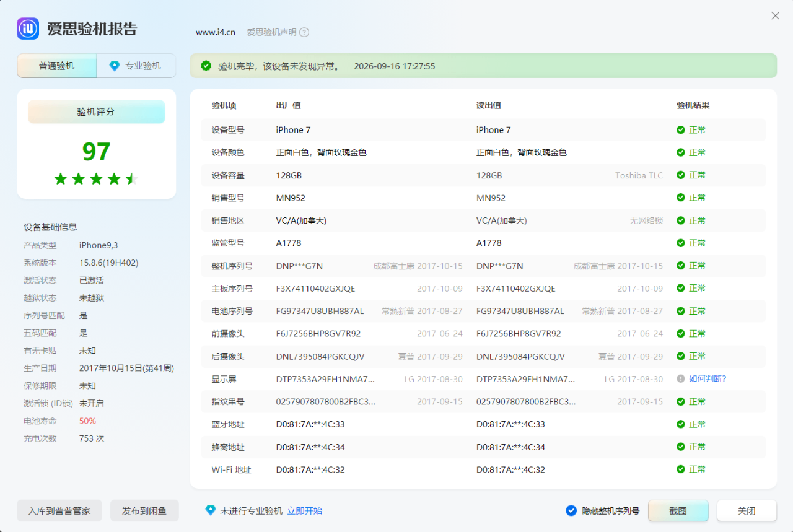Open the 爱思验机声明 link
Viewport: 793px width, 532px height.
click(271, 32)
